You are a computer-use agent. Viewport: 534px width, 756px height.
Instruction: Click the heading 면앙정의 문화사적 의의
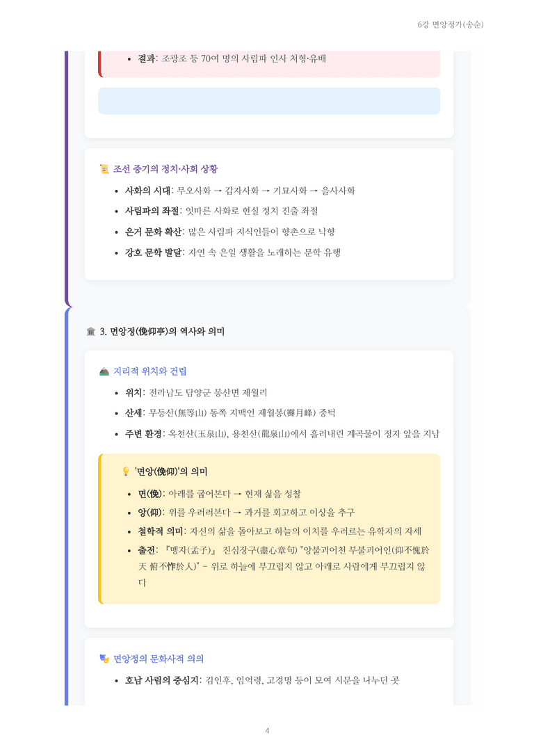pos(159,659)
